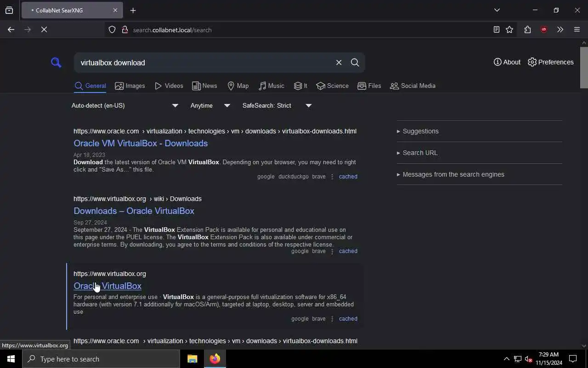This screenshot has width=588, height=368.
Task: Switch to the Files tab
Action: point(369,86)
